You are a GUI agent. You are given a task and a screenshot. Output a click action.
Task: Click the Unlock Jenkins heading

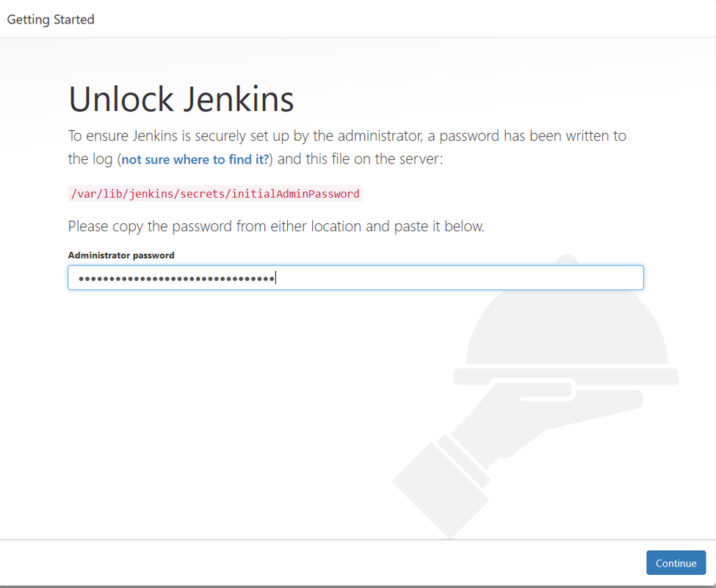click(x=181, y=99)
